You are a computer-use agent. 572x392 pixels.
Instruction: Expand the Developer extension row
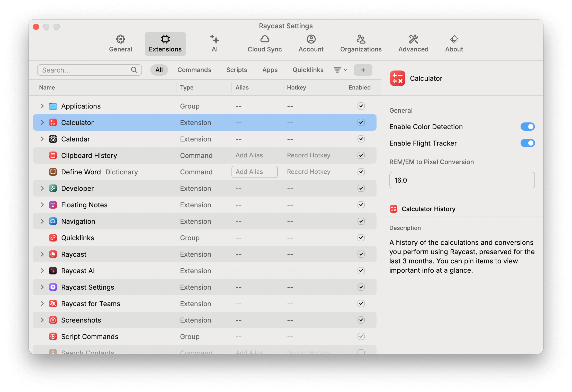click(42, 188)
